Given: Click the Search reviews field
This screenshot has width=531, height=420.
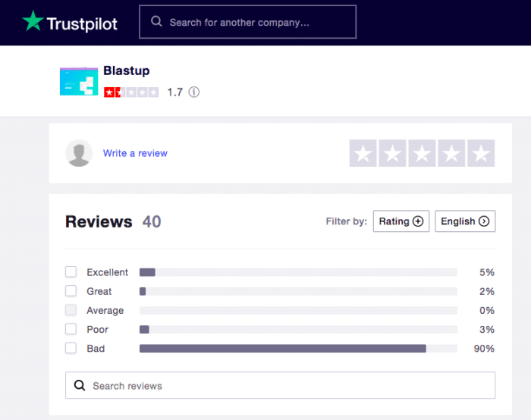Looking at the screenshot, I should [x=281, y=385].
